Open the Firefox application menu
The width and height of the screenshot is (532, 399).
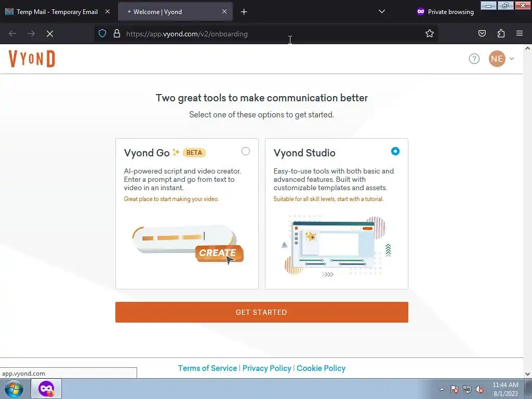click(x=520, y=33)
